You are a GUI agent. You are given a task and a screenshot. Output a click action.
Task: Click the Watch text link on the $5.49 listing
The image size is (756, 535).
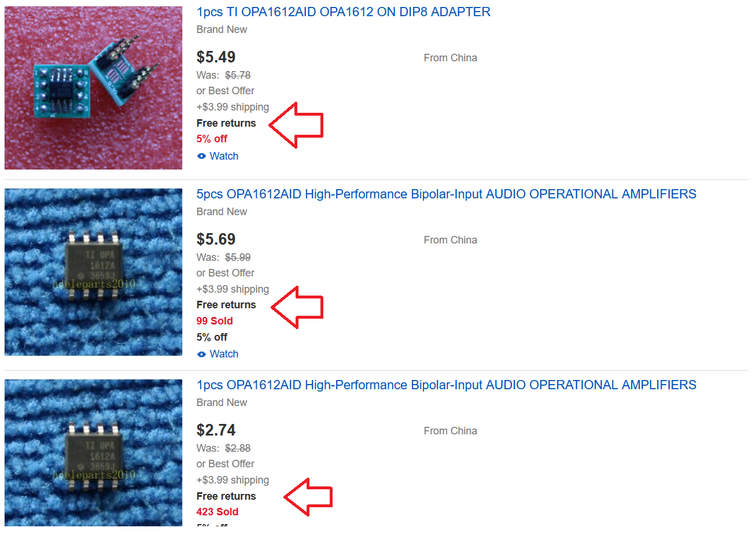(x=224, y=156)
